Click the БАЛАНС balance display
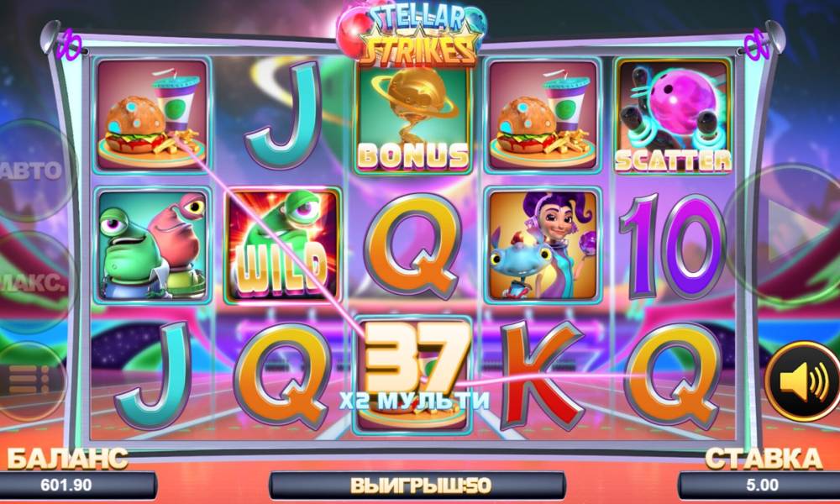 pos(77,486)
